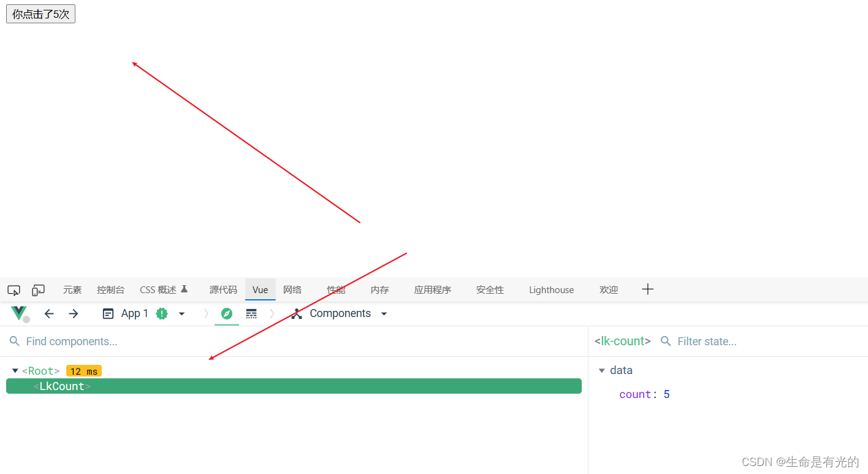The image size is (868, 474).
Task: Go back with left arrow in Vue DevTools
Action: pos(49,313)
